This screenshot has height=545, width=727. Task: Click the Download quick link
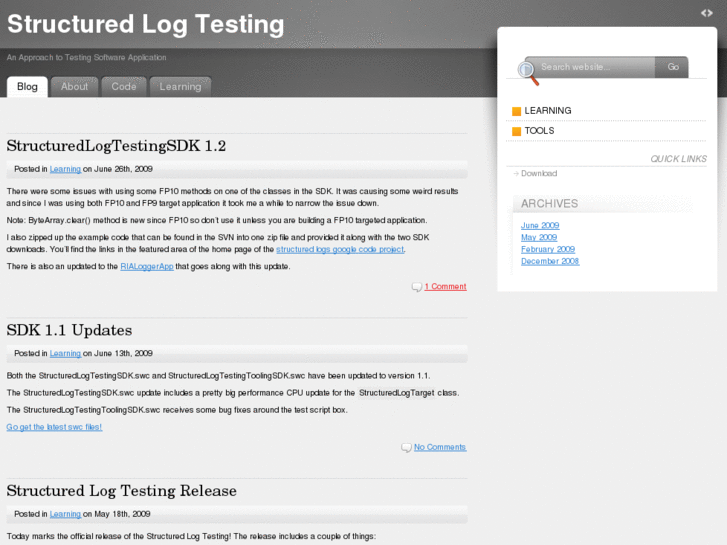(x=539, y=173)
